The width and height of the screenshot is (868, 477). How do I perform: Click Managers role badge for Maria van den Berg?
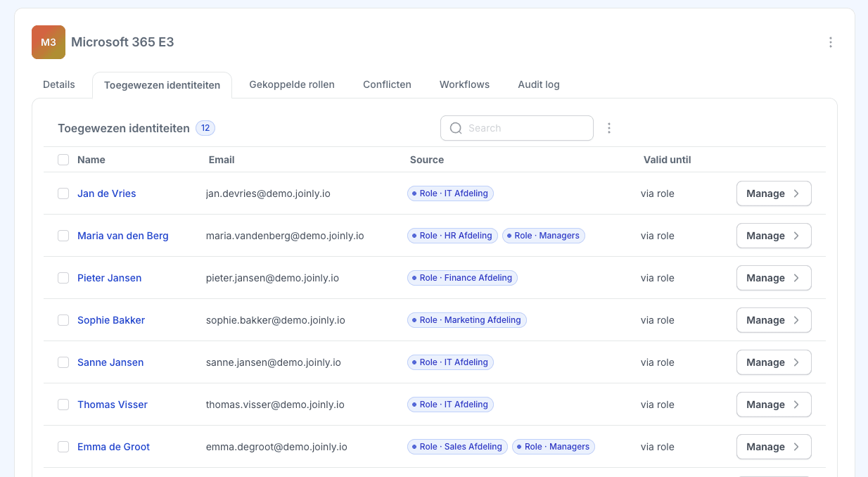coord(544,236)
